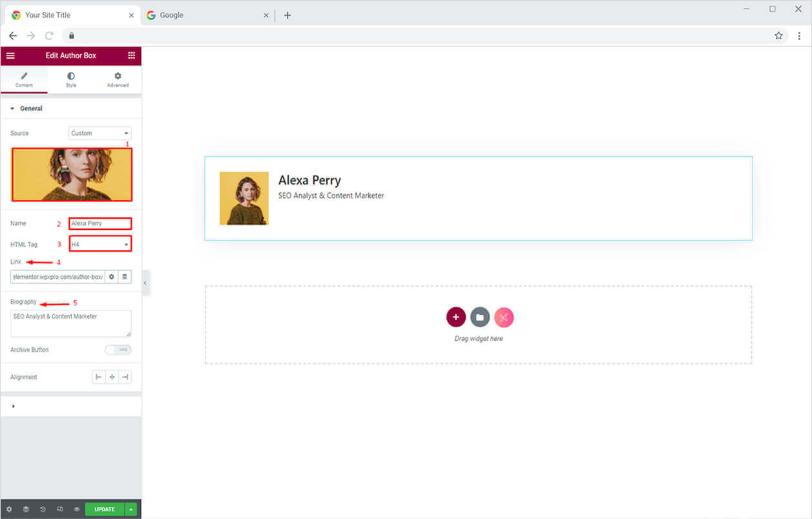Open the History icon in footer

[43, 509]
